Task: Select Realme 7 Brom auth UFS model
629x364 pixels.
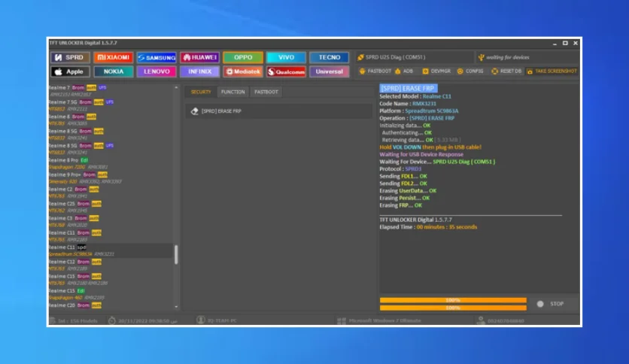Action: 111,90
